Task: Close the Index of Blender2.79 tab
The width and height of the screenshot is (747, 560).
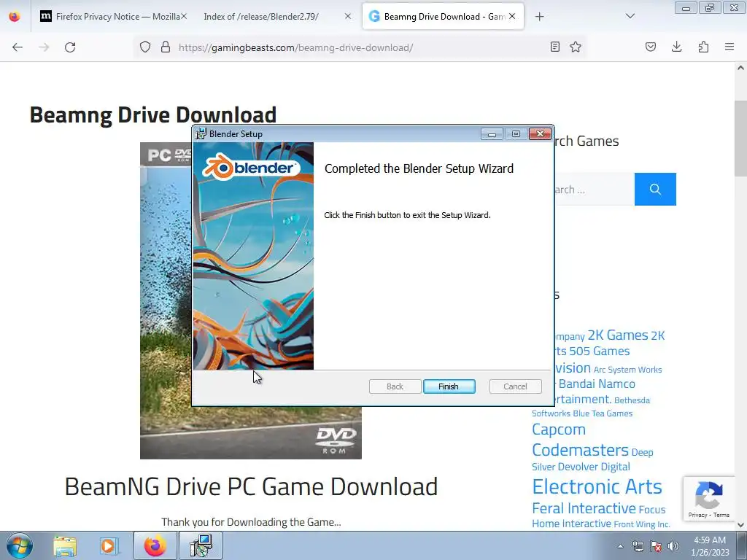Action: tap(348, 16)
